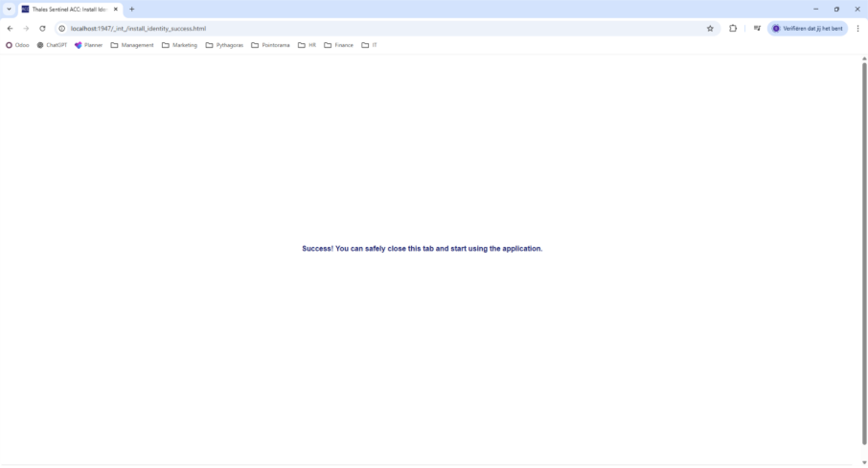The height and width of the screenshot is (468, 868).
Task: Click the scrollbar up arrow
Action: click(864, 58)
